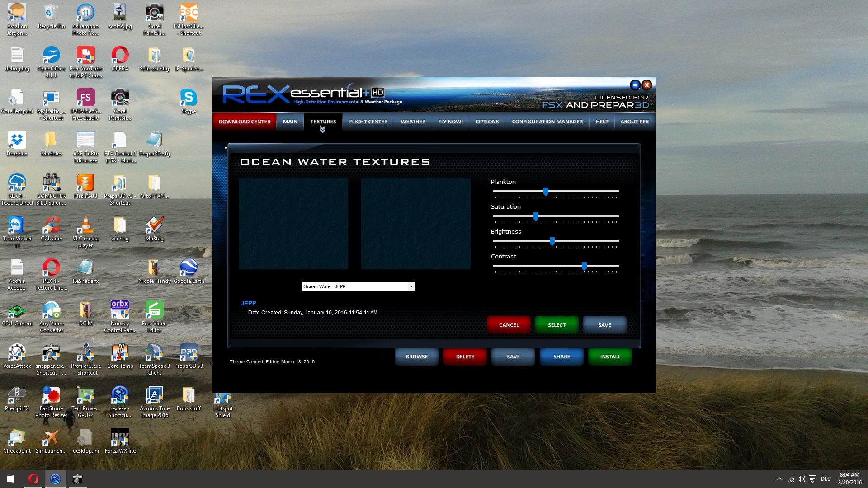The image size is (868, 488).
Task: Share the current theme
Action: click(x=562, y=357)
